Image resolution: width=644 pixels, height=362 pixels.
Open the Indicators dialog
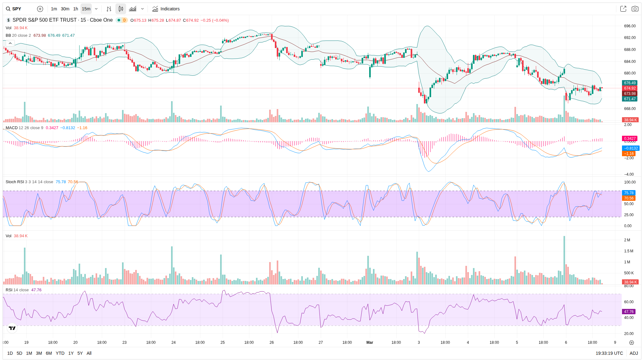click(166, 9)
